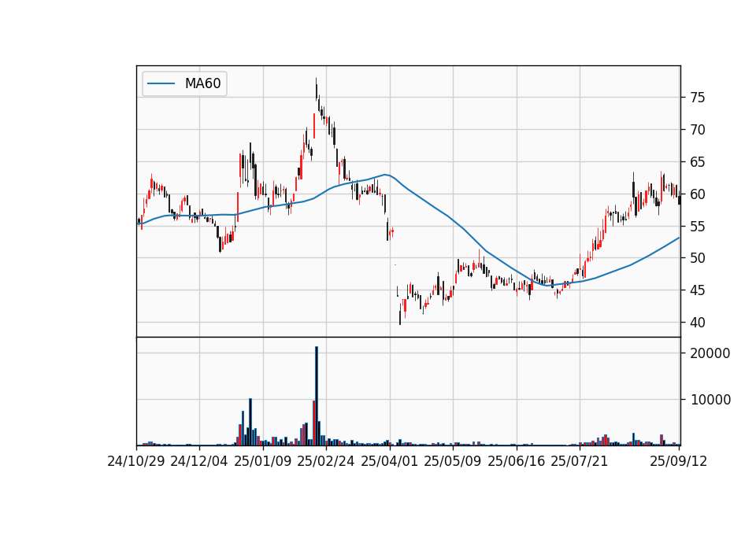The width and height of the screenshot is (756, 543).
Task: Click the tallest volume bar near 25/02/24
Action: [x=317, y=396]
